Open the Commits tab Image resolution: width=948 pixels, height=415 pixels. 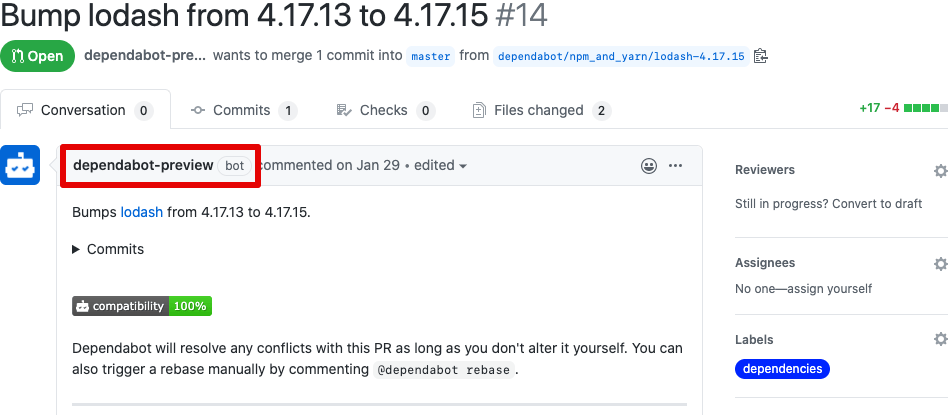[x=243, y=110]
